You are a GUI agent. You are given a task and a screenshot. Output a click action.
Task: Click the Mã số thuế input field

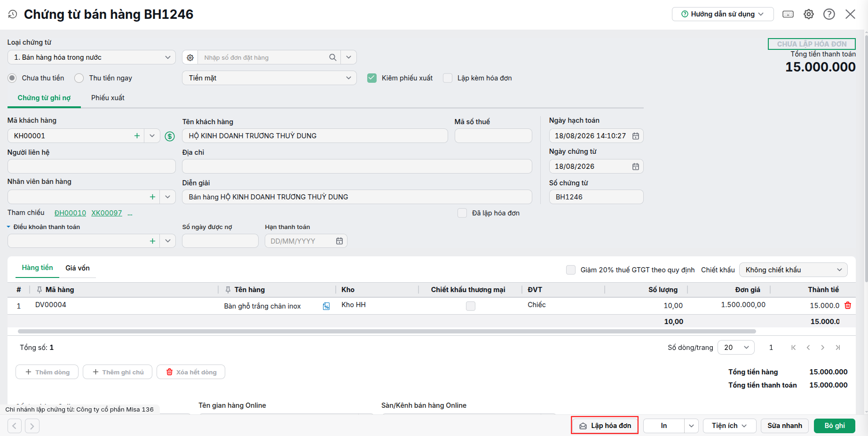tap(493, 136)
